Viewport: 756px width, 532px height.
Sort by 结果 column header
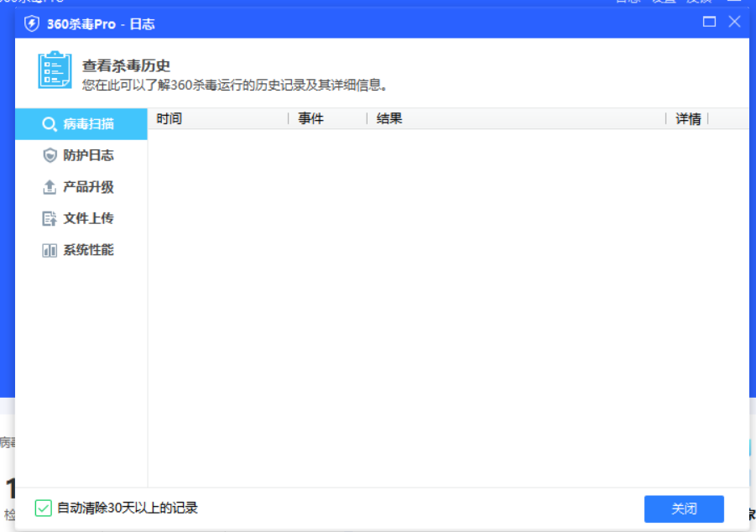click(x=516, y=118)
